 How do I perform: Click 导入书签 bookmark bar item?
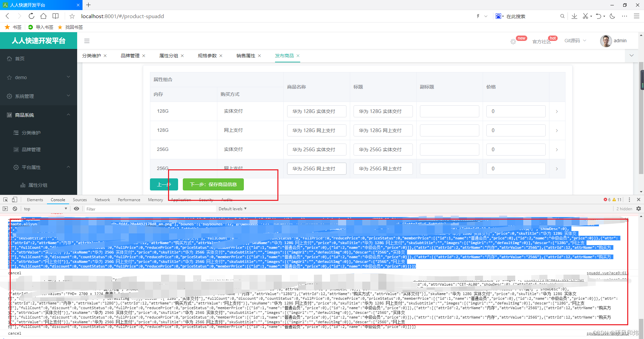pos(41,27)
